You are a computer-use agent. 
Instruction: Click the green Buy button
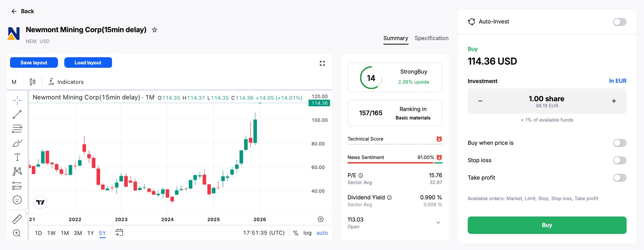pyautogui.click(x=547, y=225)
